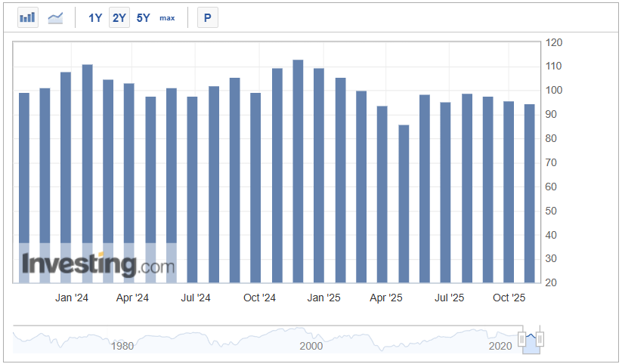The width and height of the screenshot is (622, 364).
Task: Click the left navigator range handle
Action: click(521, 339)
